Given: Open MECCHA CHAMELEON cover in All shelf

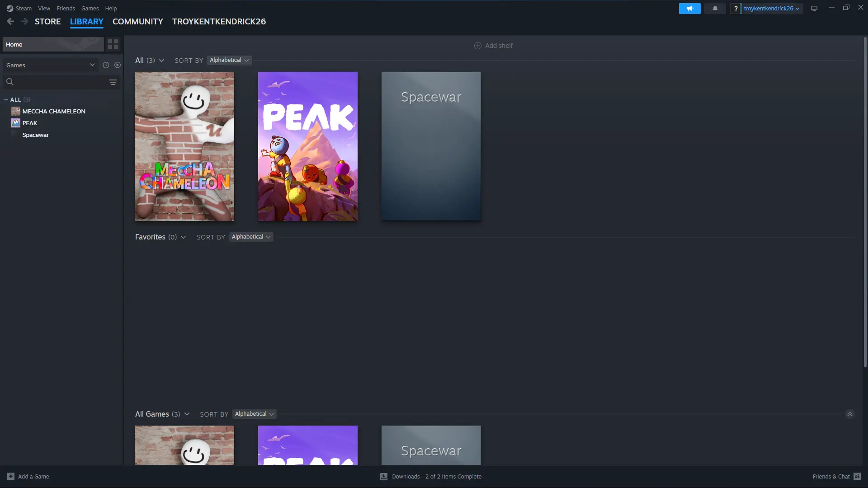Looking at the screenshot, I should tap(184, 146).
